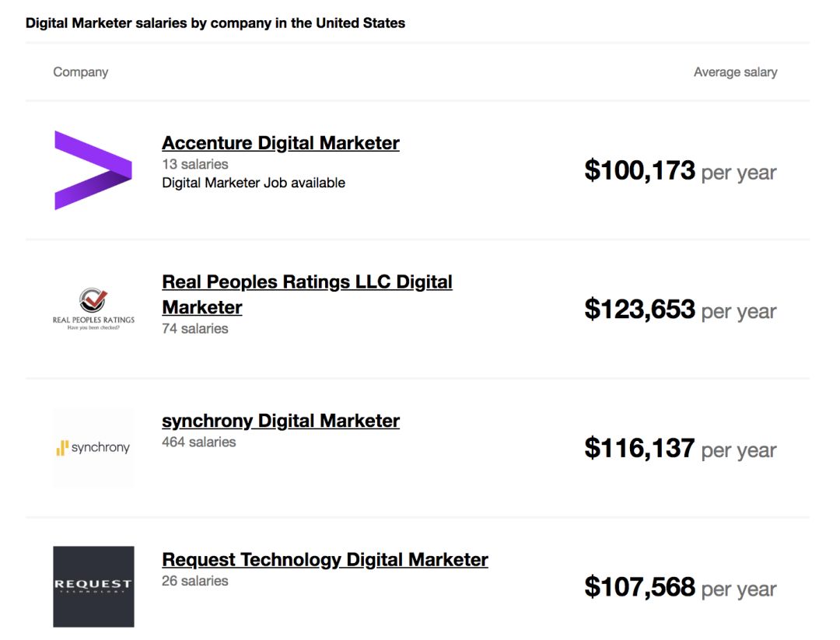Open the Accenture Digital Marketer link
This screenshot has height=640, width=840.
(280, 143)
